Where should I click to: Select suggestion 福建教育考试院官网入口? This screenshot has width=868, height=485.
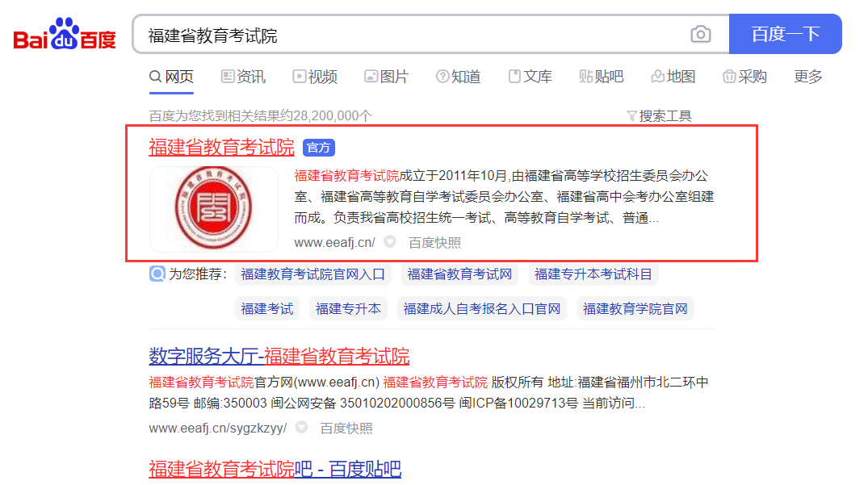[312, 274]
